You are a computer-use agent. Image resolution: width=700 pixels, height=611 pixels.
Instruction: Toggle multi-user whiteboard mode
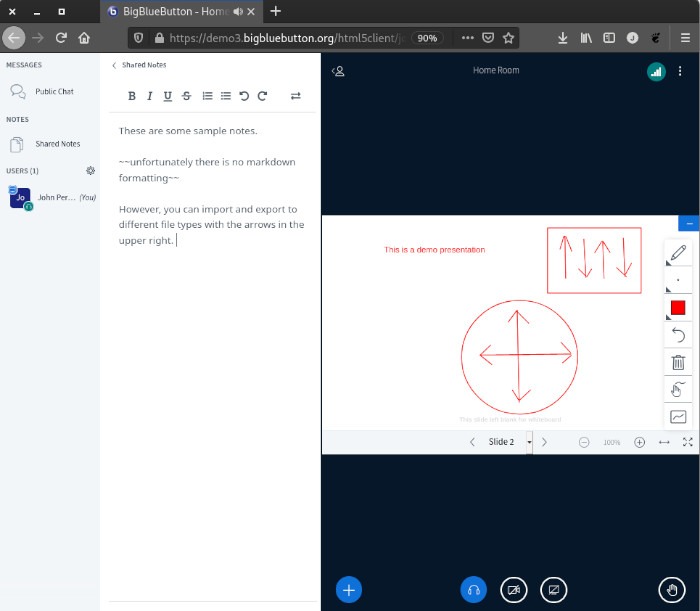[678, 417]
